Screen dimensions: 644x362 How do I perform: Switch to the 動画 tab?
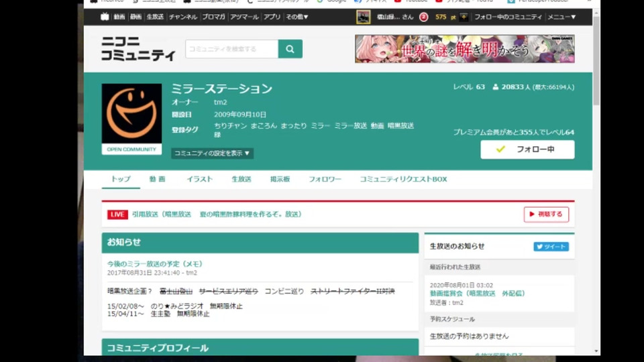click(x=157, y=179)
